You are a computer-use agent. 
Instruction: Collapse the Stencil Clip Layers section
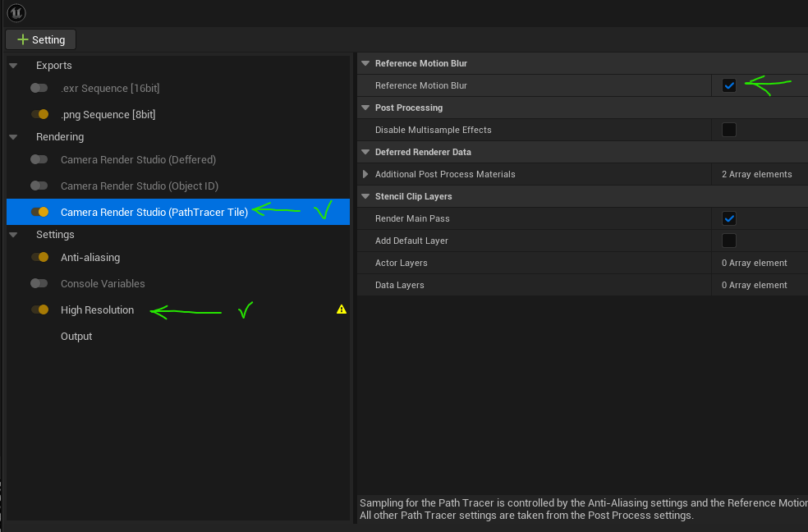click(365, 196)
